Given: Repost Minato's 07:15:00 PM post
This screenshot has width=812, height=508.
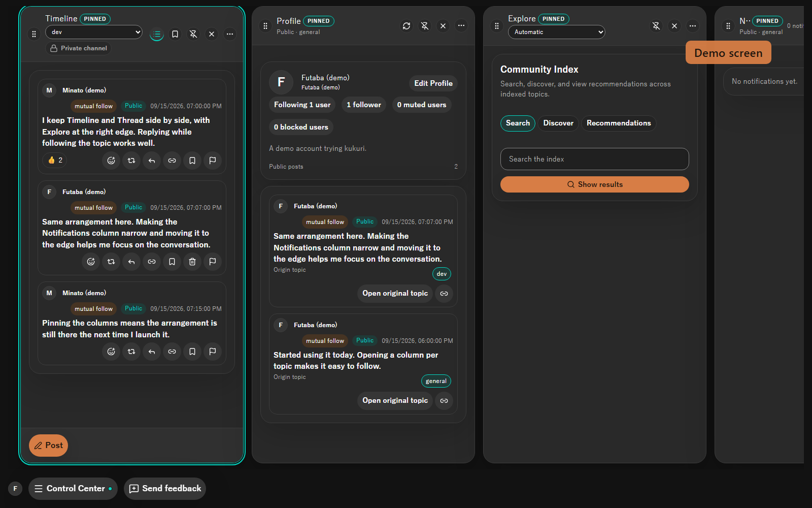Looking at the screenshot, I should 131,352.
